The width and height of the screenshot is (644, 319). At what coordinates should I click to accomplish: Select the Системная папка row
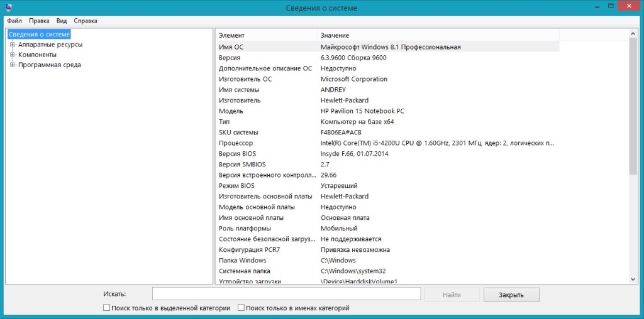click(x=387, y=271)
